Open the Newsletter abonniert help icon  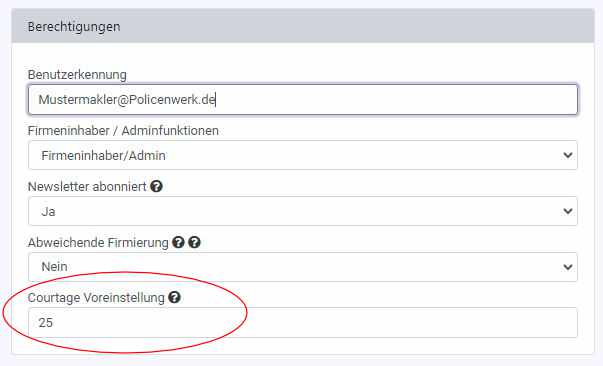point(156,186)
